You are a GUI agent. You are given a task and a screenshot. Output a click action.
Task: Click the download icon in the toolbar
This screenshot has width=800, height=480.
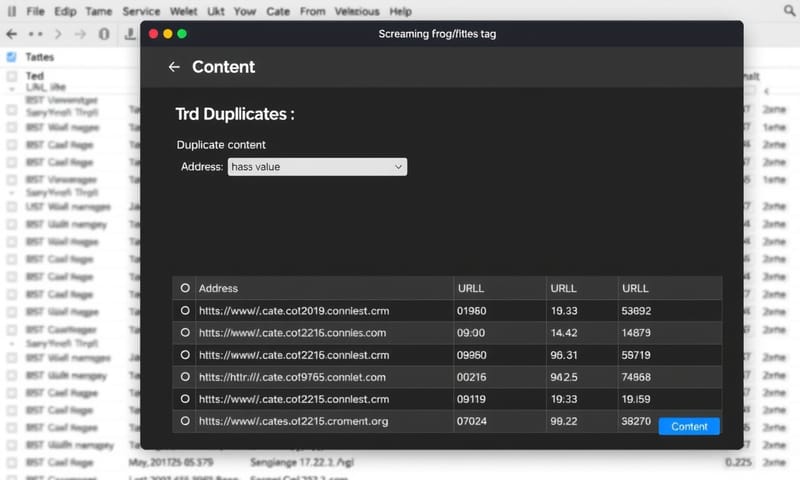point(130,34)
